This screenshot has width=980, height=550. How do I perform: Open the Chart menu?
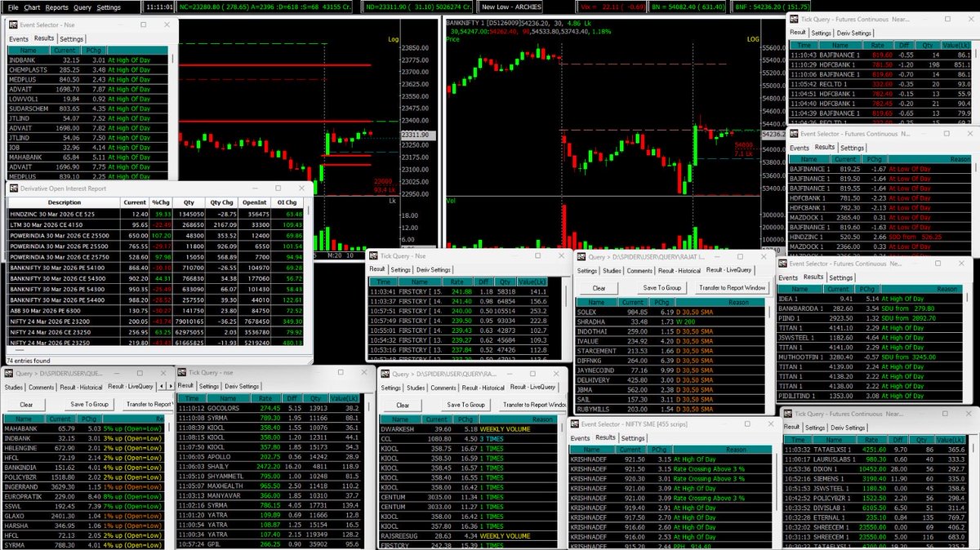pyautogui.click(x=32, y=7)
